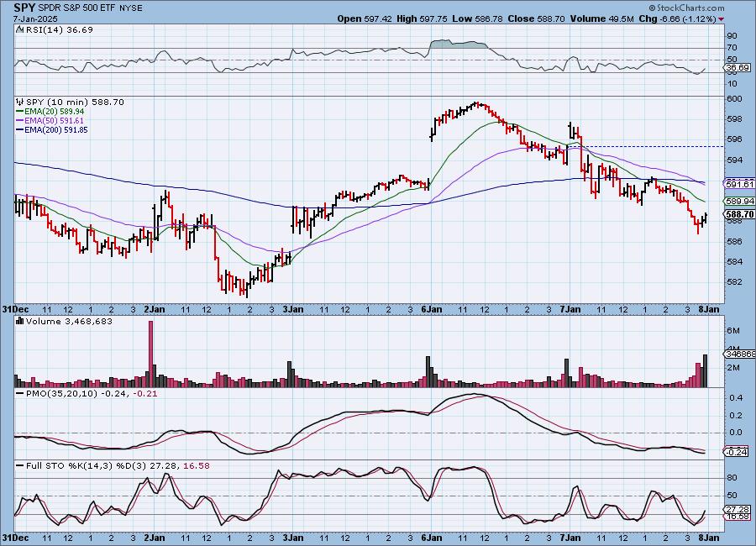Click the 6M volume axis label
The width and height of the screenshot is (756, 546).
point(733,330)
